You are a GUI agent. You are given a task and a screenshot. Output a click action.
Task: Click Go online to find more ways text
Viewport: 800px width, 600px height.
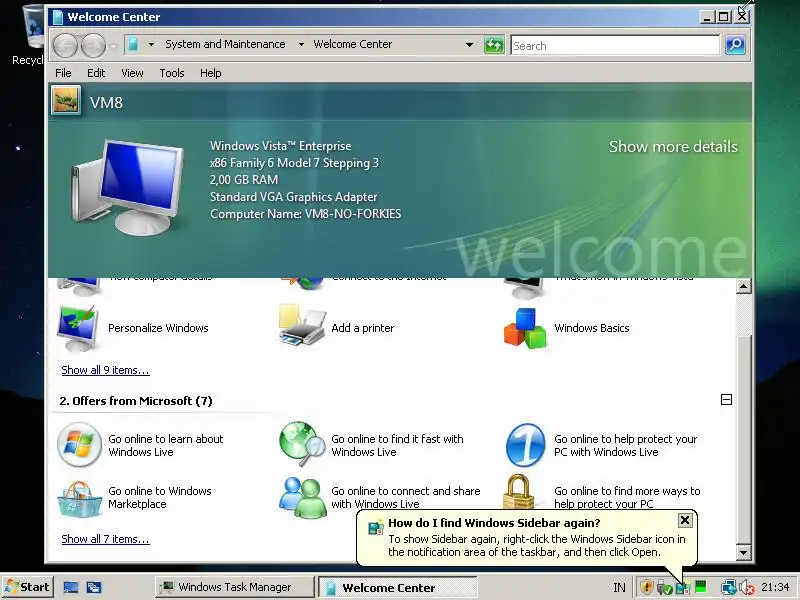[627, 497]
